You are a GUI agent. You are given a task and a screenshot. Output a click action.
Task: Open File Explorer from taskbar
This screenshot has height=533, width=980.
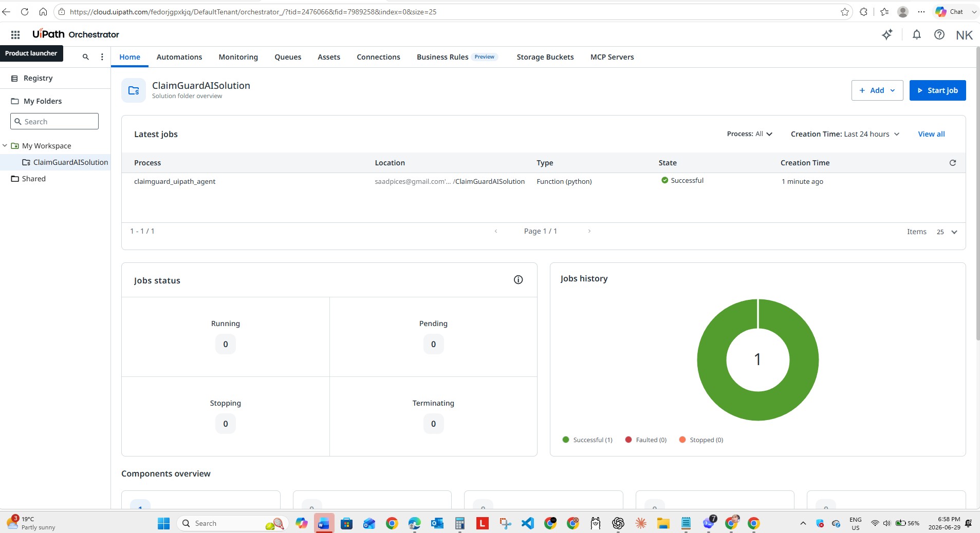click(x=663, y=523)
